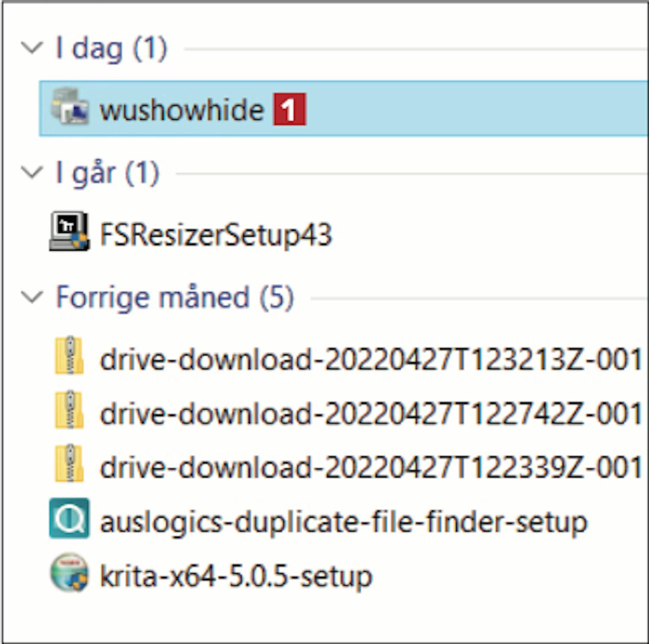Click zip icon for drive-download-20220427T122742Z-001
The height and width of the screenshot is (644, 649).
(x=69, y=410)
